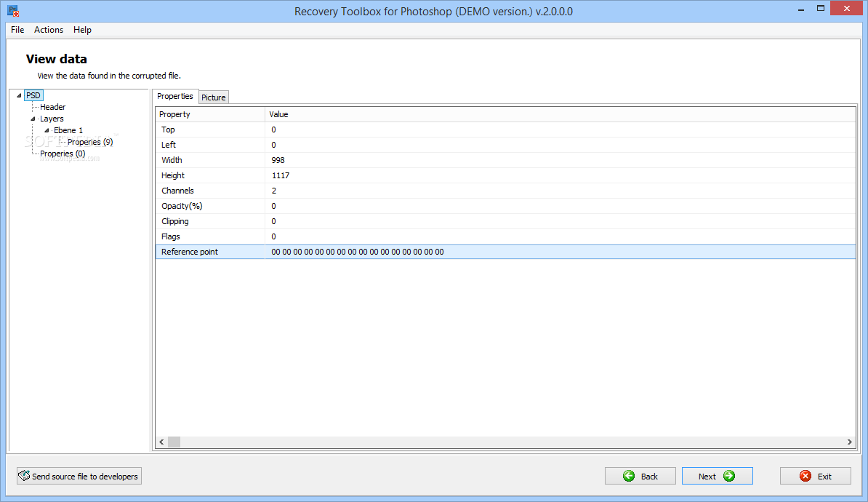868x502 pixels.
Task: Click the green Back arrow icon
Action: pos(629,476)
